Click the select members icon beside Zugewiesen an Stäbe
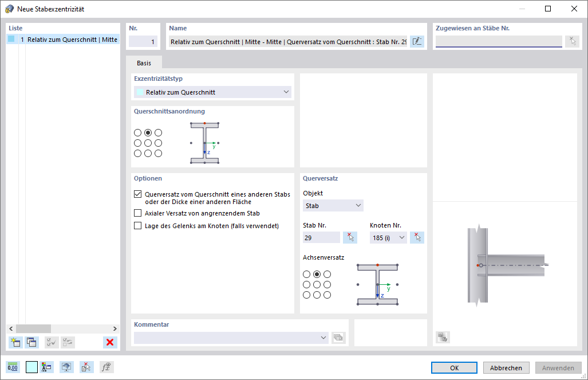This screenshot has width=588, height=380. point(572,41)
